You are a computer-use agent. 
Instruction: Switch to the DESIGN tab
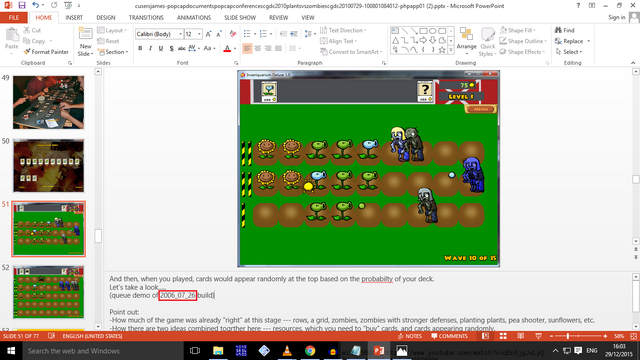[x=106, y=18]
